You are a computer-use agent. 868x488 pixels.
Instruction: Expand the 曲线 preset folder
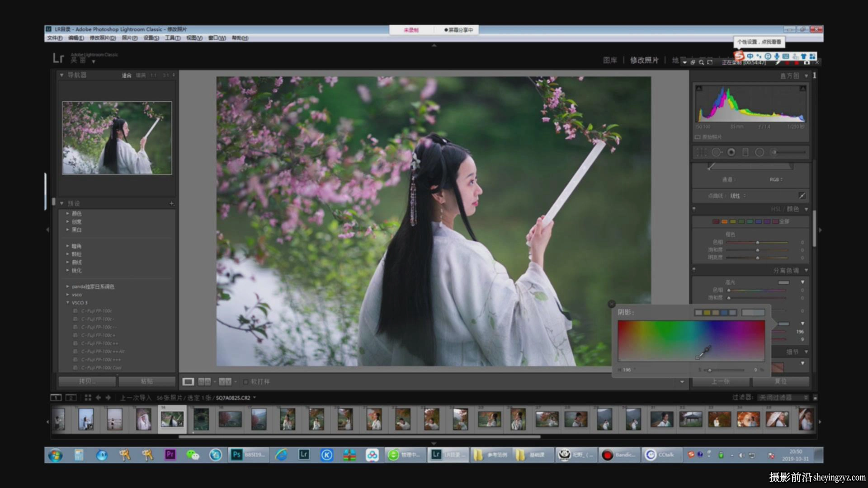(x=68, y=262)
